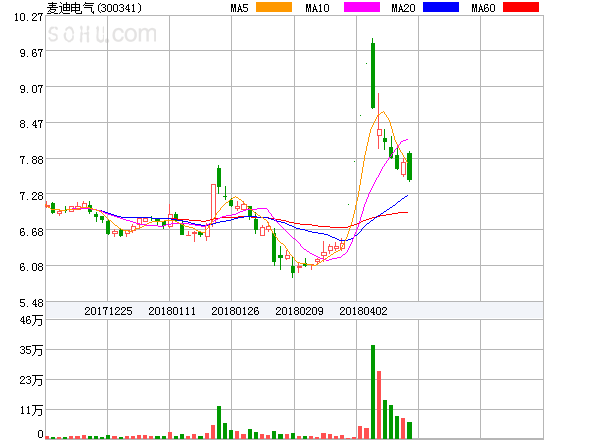Click the 35万 volume axis label
The image size is (600, 440).
click(31, 350)
